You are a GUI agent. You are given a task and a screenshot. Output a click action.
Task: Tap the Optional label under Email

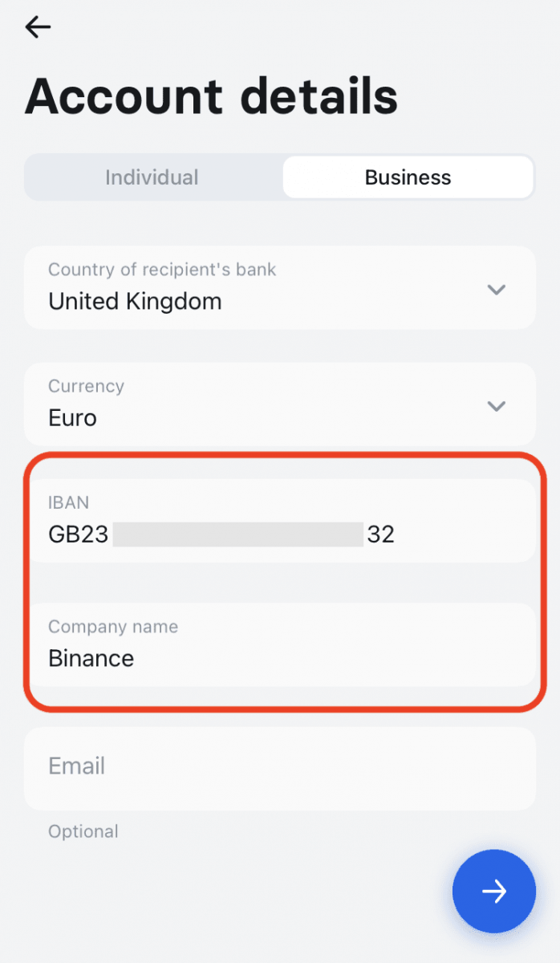(83, 831)
